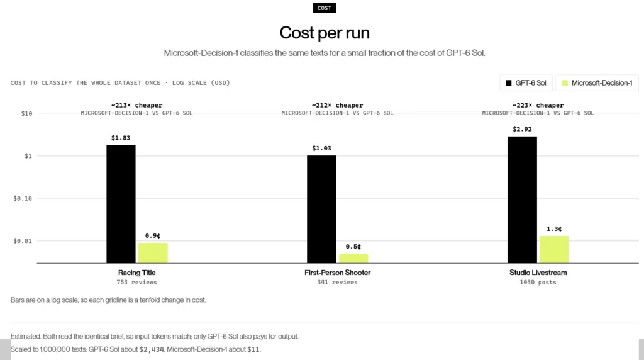This screenshot has height=360, width=644.
Task: Click the black Studio Livestream bar
Action: click(522, 200)
